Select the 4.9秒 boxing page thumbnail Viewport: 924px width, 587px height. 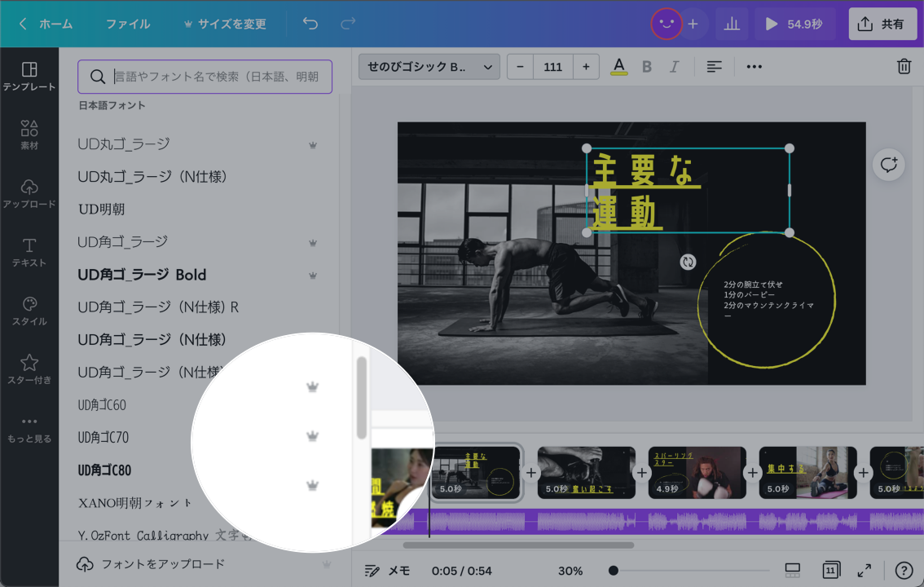(697, 473)
